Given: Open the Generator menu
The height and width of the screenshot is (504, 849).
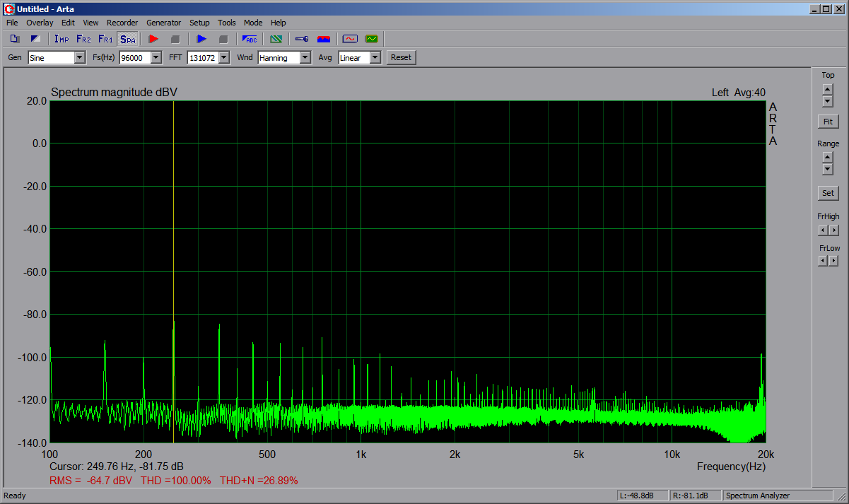Looking at the screenshot, I should [x=163, y=23].
